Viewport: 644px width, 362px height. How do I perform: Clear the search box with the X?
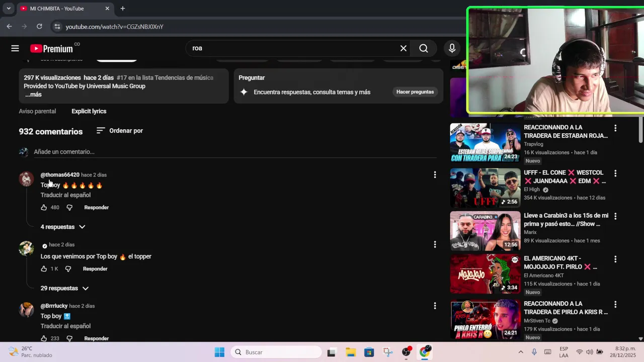tap(404, 48)
